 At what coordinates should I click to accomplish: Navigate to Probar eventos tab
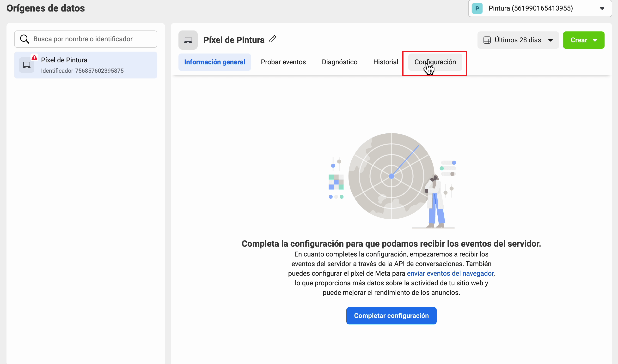[x=283, y=62]
